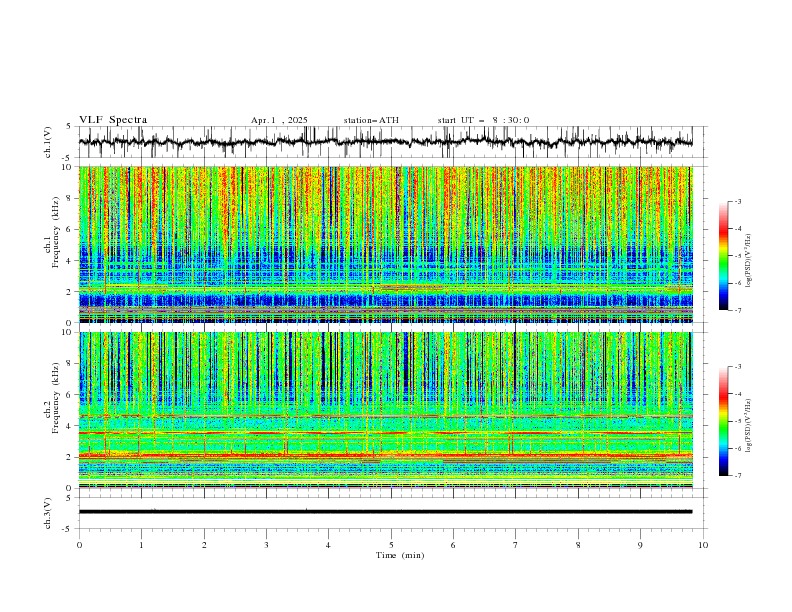Click the ch.2 frequency tick '6'
This screenshot has height=612, width=792.
pos(70,395)
